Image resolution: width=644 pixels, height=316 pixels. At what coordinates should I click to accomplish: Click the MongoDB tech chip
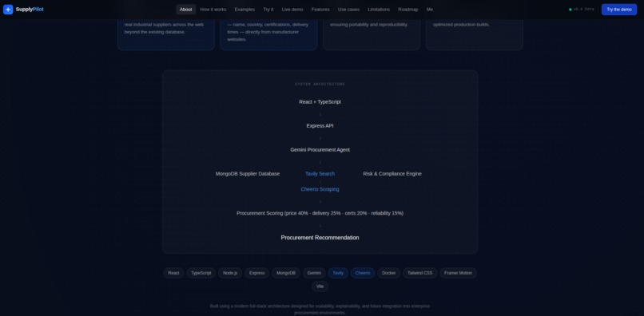(286, 273)
